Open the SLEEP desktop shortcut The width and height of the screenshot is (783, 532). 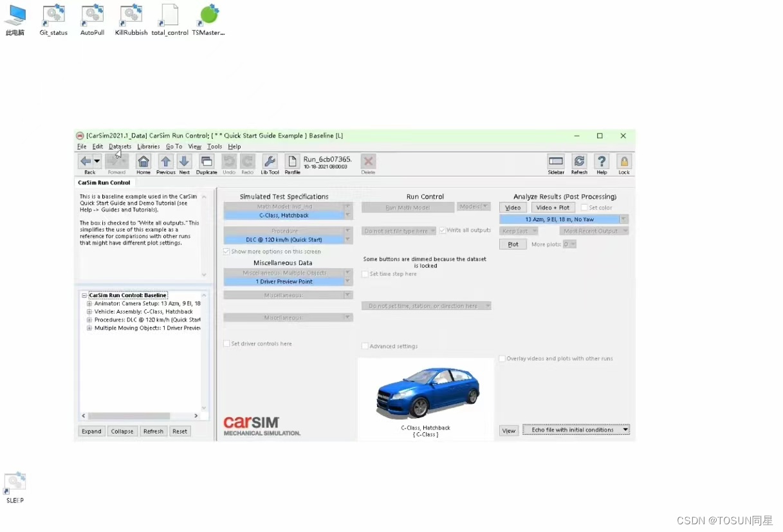click(15, 488)
